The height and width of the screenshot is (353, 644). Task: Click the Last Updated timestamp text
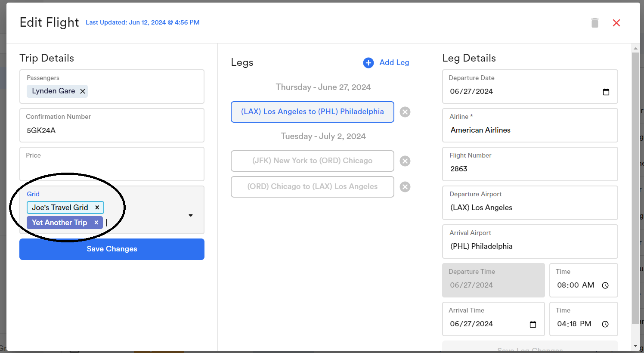point(142,22)
